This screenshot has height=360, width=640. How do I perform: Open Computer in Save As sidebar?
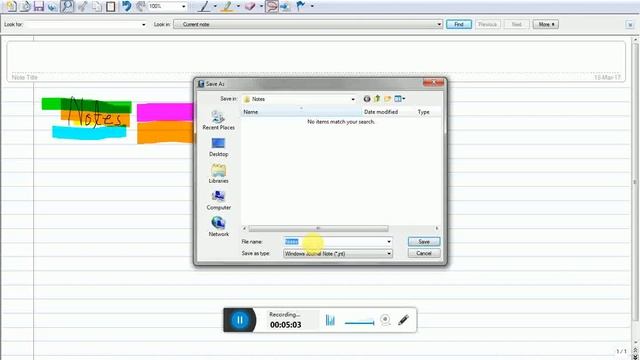[218, 200]
